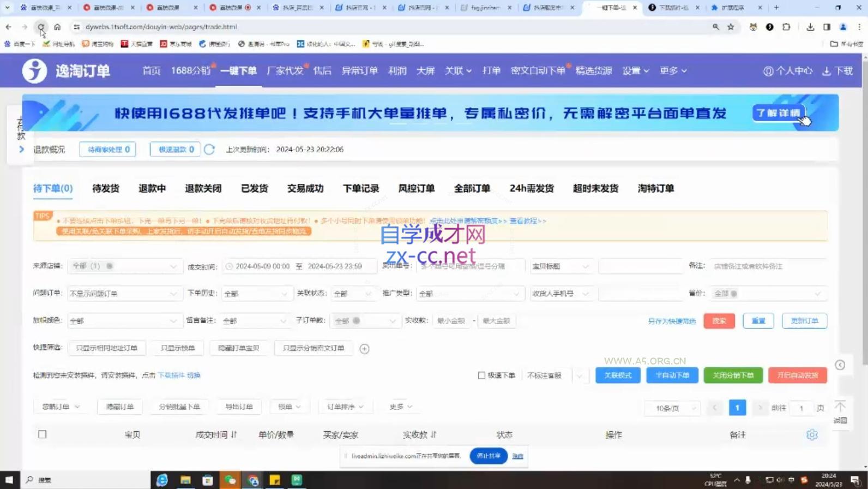Click the red 搜索 button
This screenshot has height=489, width=868.
pos(719,321)
